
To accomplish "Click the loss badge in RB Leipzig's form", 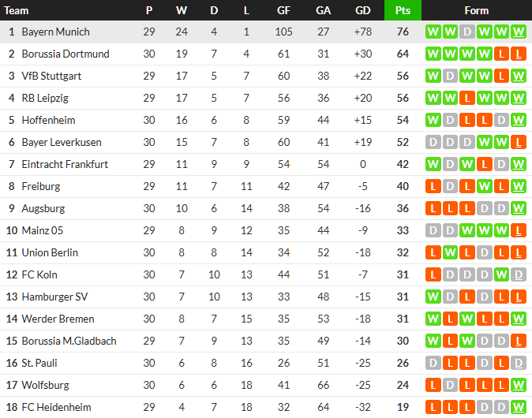I will (x=467, y=99).
